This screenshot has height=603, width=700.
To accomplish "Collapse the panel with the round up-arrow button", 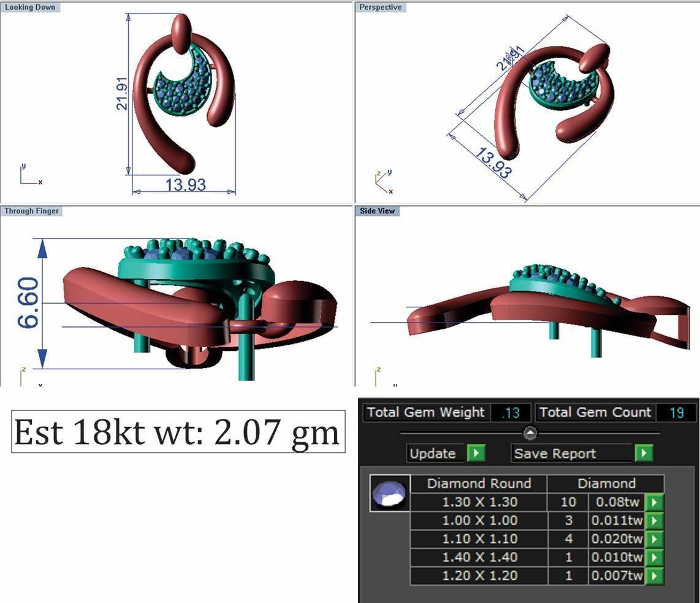I will point(530,432).
